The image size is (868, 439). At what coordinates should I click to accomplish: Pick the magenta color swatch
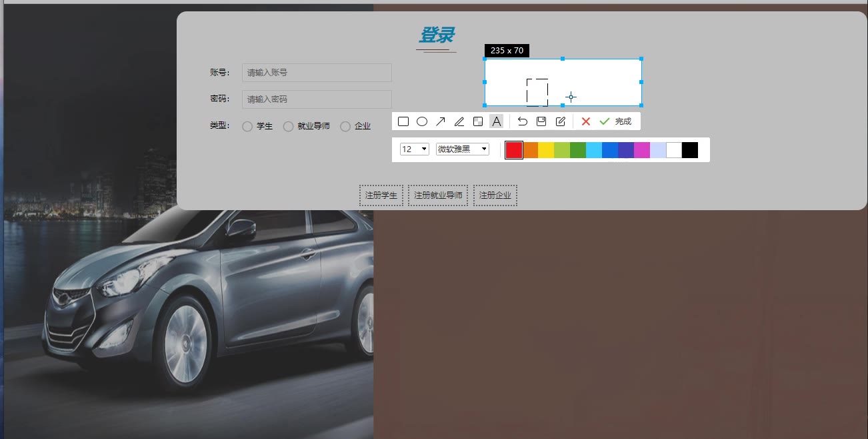click(x=642, y=150)
